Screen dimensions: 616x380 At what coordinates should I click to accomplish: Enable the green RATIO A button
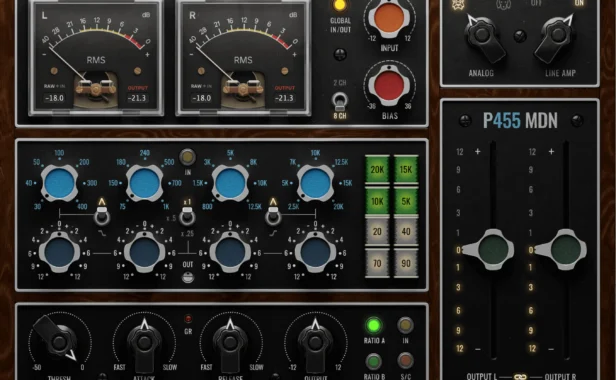[x=373, y=325]
